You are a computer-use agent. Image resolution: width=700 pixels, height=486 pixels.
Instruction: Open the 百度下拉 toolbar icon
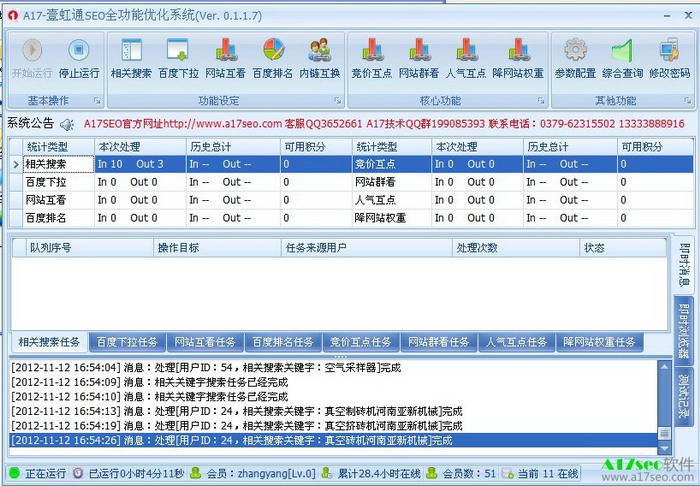coord(178,50)
